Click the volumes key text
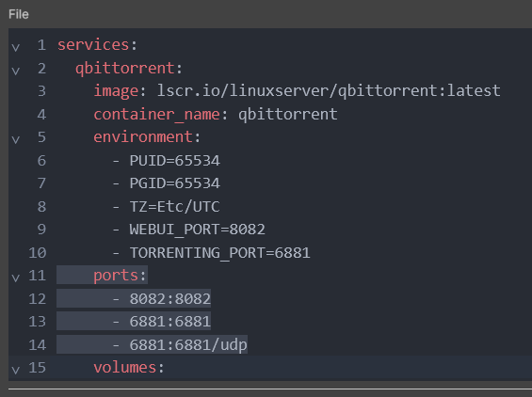Image resolution: width=532 pixels, height=397 pixels. [125, 368]
